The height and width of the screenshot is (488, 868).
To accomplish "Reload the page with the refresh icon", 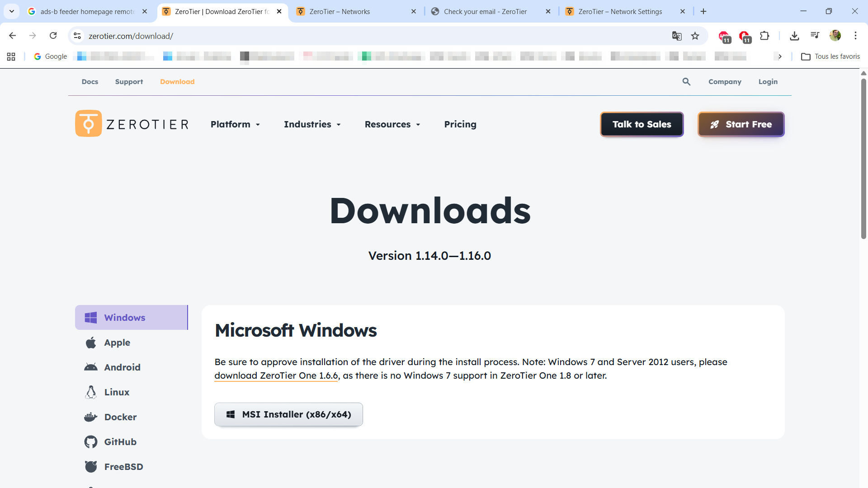I will [x=53, y=36].
